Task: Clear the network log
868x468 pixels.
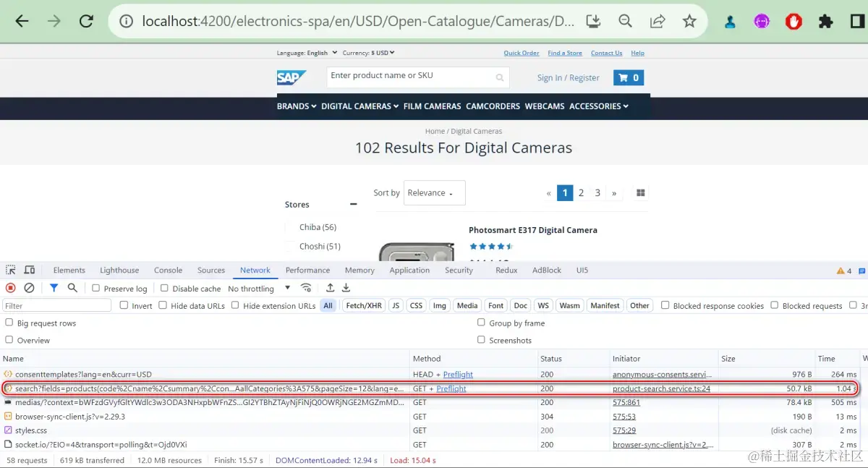Action: pos(30,288)
